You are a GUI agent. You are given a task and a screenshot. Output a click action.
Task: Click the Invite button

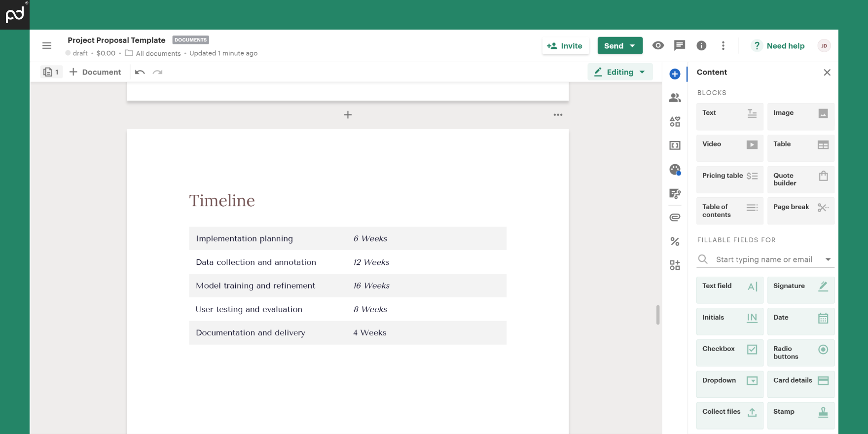[565, 46]
